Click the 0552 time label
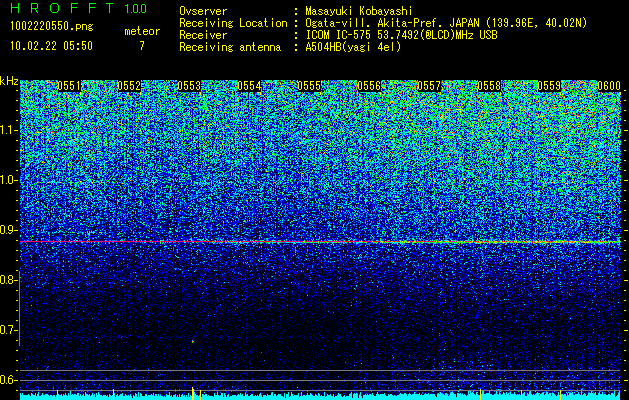This screenshot has width=629, height=400. pyautogui.click(x=129, y=86)
